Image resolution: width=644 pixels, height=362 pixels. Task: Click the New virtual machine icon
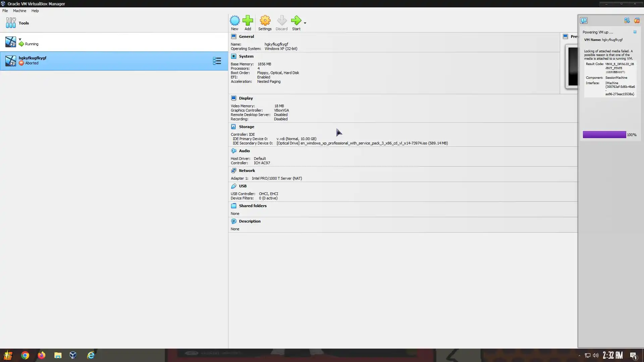[x=234, y=21]
